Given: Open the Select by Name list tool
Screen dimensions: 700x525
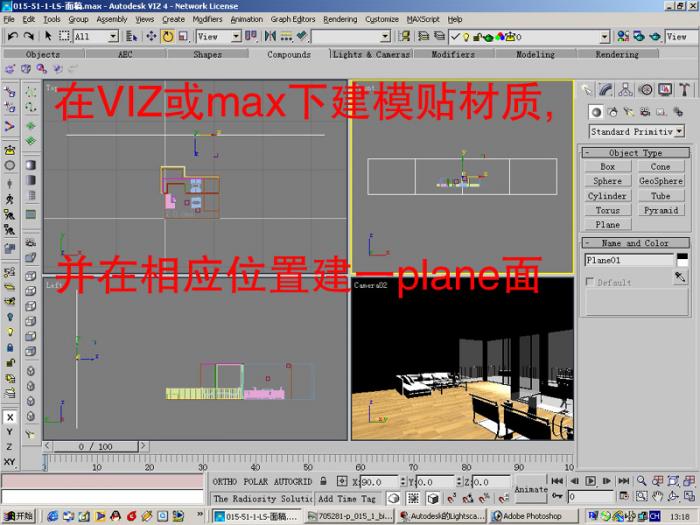Looking at the screenshot, I should [x=131, y=36].
